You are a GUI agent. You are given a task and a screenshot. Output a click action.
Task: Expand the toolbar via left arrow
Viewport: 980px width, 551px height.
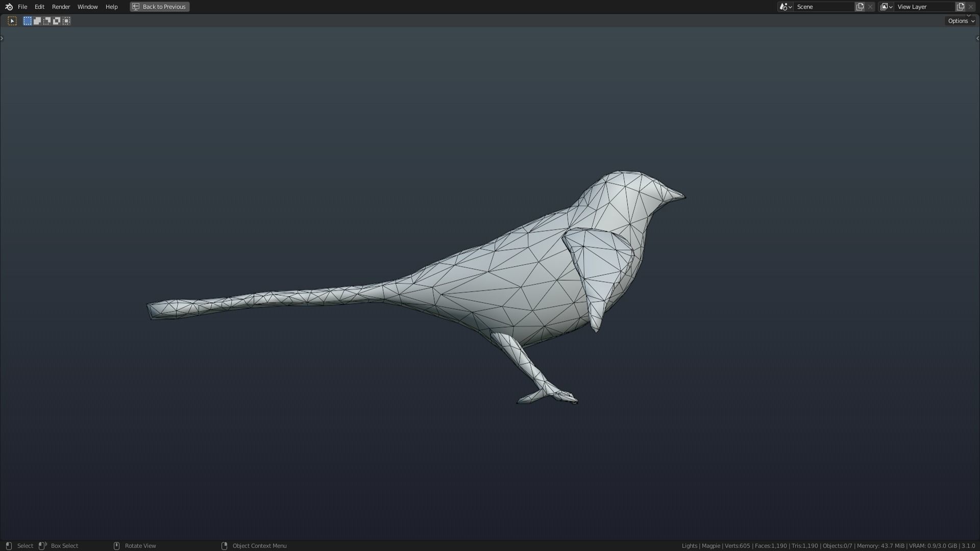[2, 38]
